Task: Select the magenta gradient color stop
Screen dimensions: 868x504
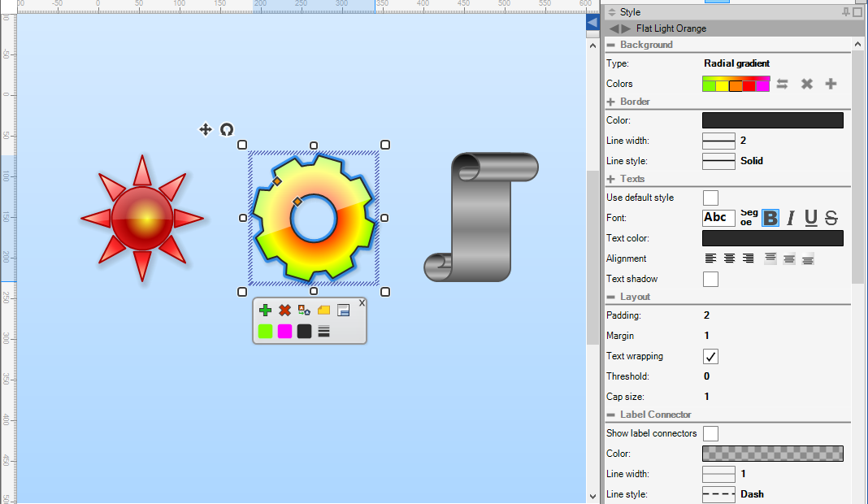Action: click(x=763, y=86)
